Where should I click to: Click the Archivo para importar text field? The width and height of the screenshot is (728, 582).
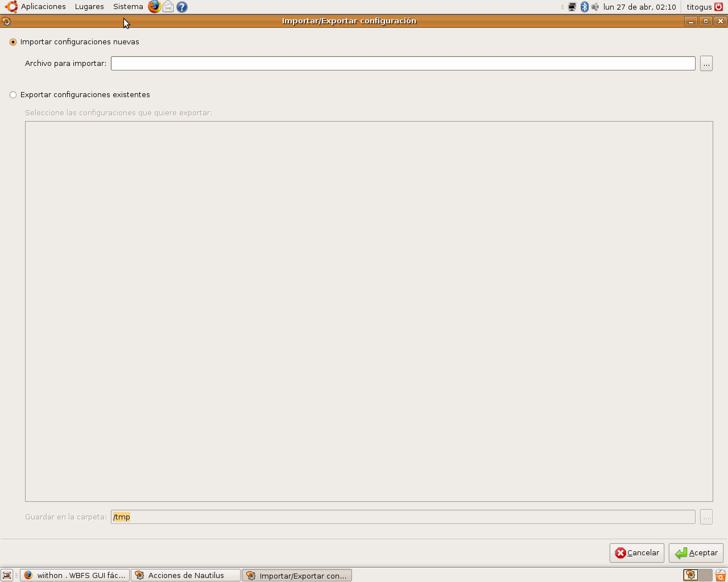pos(403,64)
